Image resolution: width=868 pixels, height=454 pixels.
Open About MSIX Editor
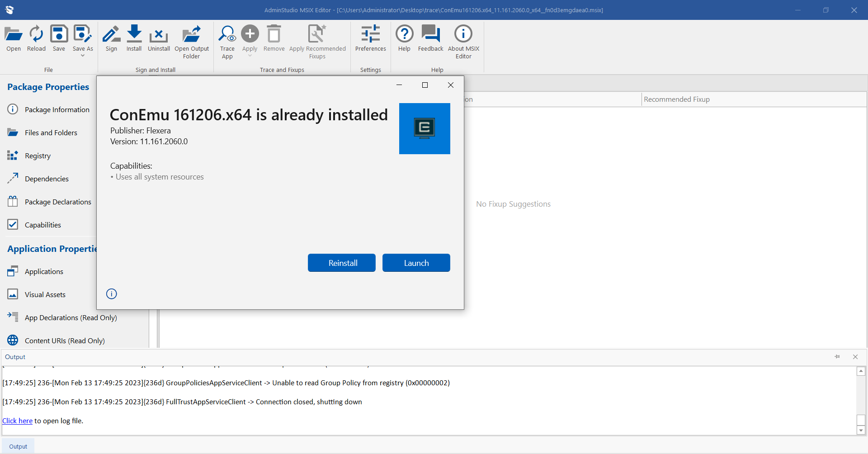[463, 35]
